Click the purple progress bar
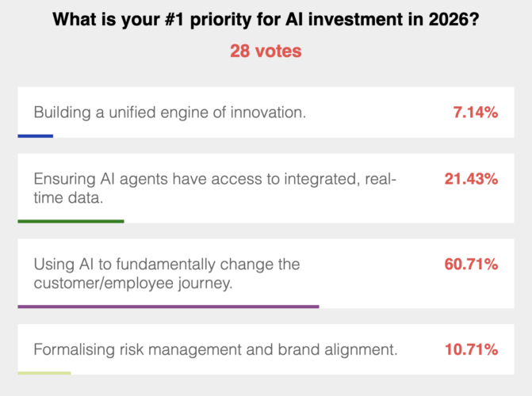 click(168, 307)
